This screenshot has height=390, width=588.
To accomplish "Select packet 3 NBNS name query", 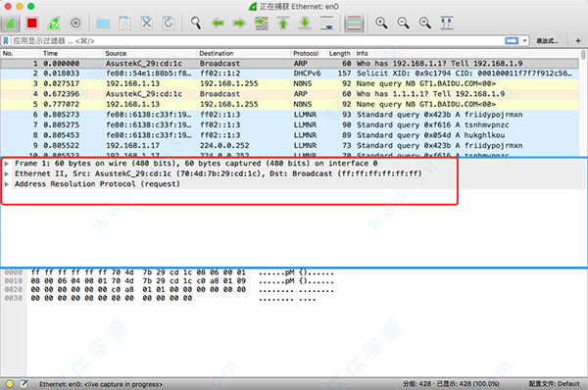I will (290, 83).
